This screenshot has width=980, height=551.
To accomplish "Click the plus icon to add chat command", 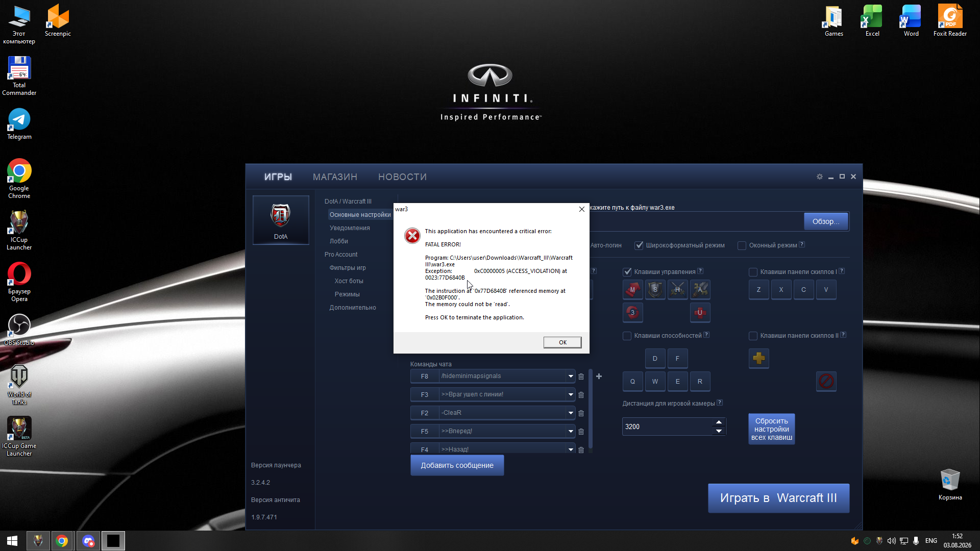I will (599, 377).
